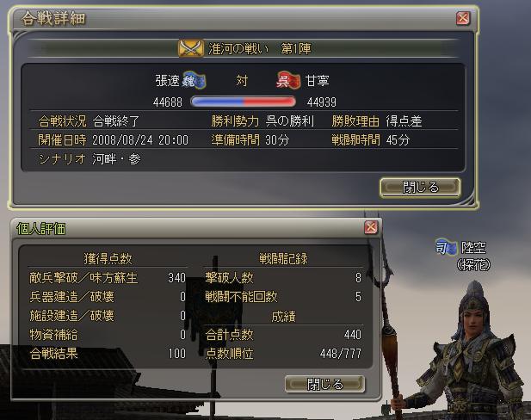
Task: Click commander name 甘寧
Action: tap(318, 81)
